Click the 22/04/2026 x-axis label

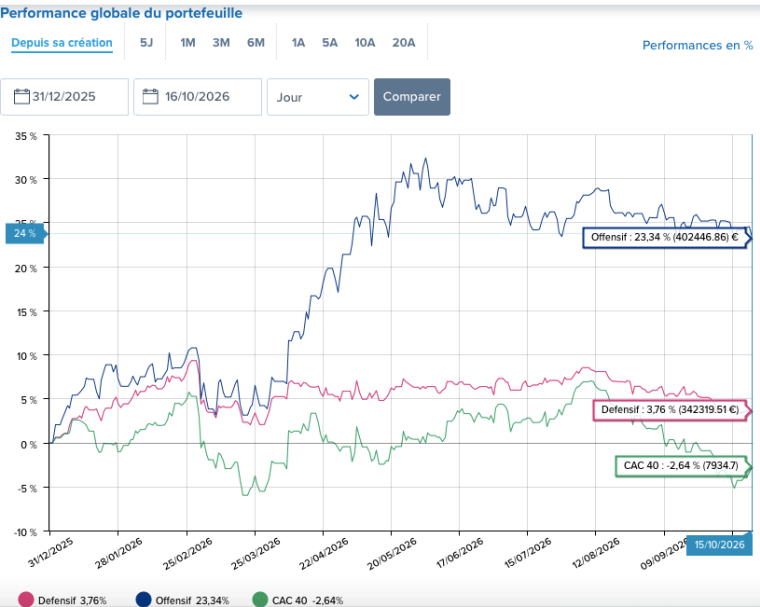pos(324,554)
